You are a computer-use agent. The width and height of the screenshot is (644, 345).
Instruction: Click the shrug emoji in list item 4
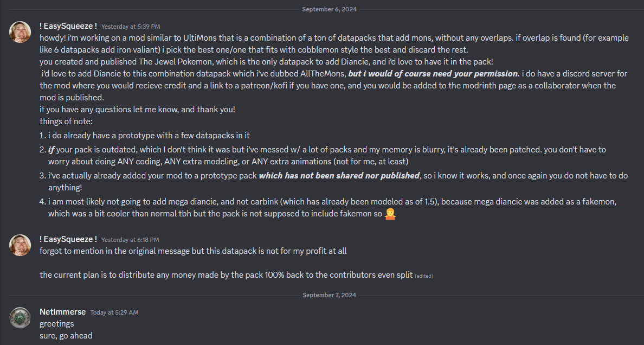tap(390, 213)
